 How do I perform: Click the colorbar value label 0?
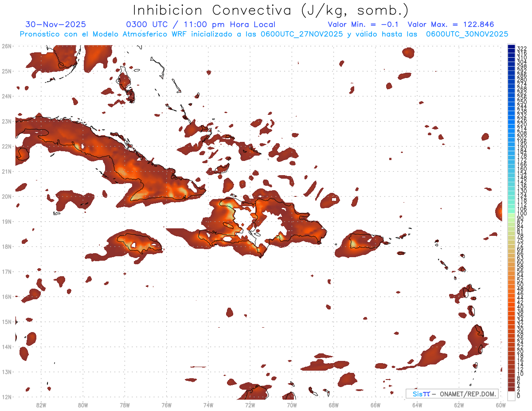(x=519, y=396)
